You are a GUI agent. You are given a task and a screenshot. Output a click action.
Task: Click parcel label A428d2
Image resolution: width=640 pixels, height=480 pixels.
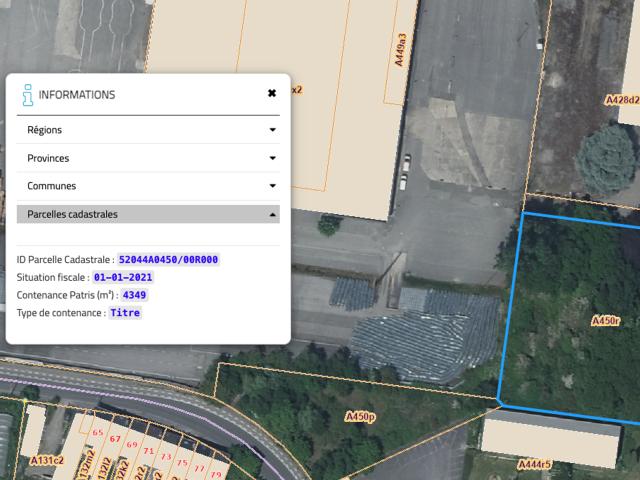point(622,100)
